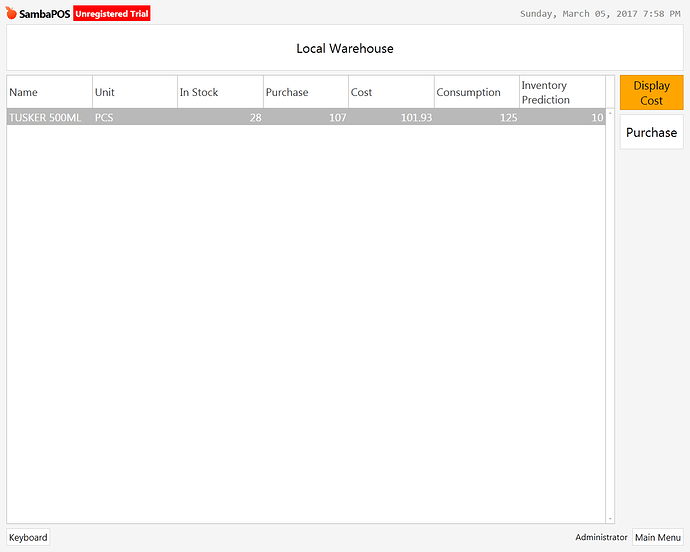The height and width of the screenshot is (552, 690).
Task: Click the Cost column header
Action: pos(391,92)
